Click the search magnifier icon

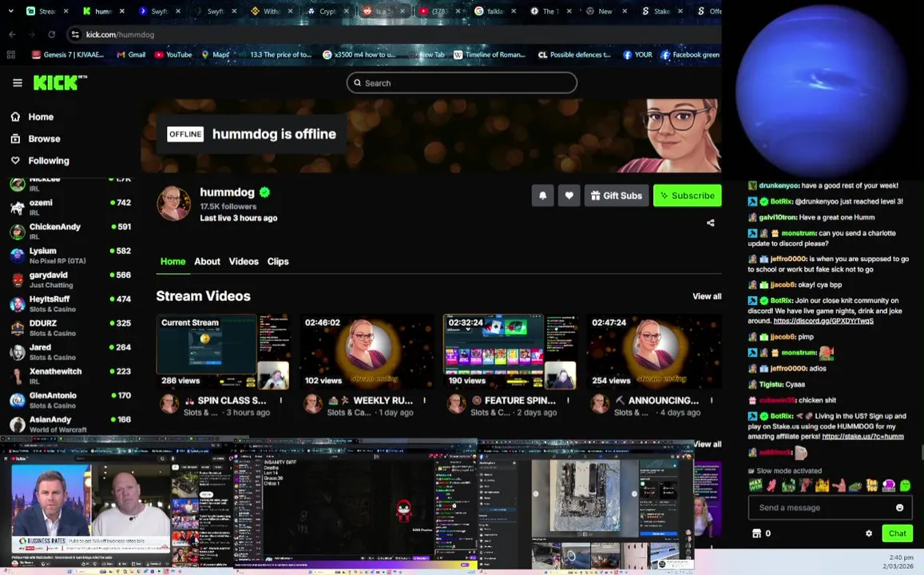click(x=357, y=83)
